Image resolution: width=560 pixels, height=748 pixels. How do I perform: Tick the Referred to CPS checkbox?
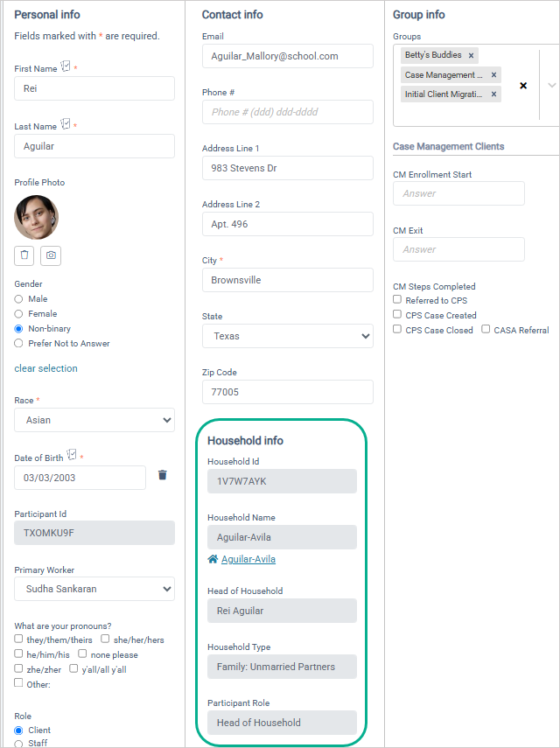(x=397, y=299)
